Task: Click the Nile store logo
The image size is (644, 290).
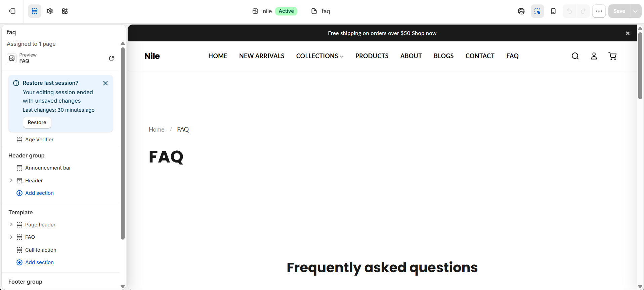Action: tap(152, 56)
